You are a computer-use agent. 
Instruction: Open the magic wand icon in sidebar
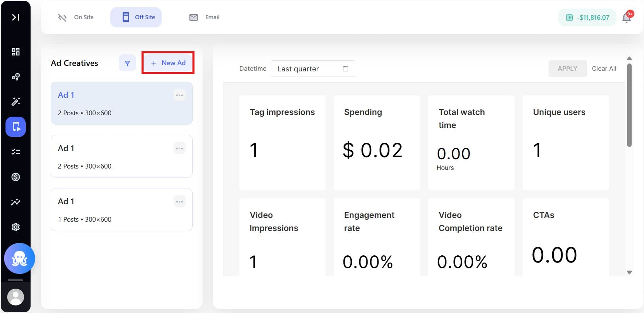(15, 102)
